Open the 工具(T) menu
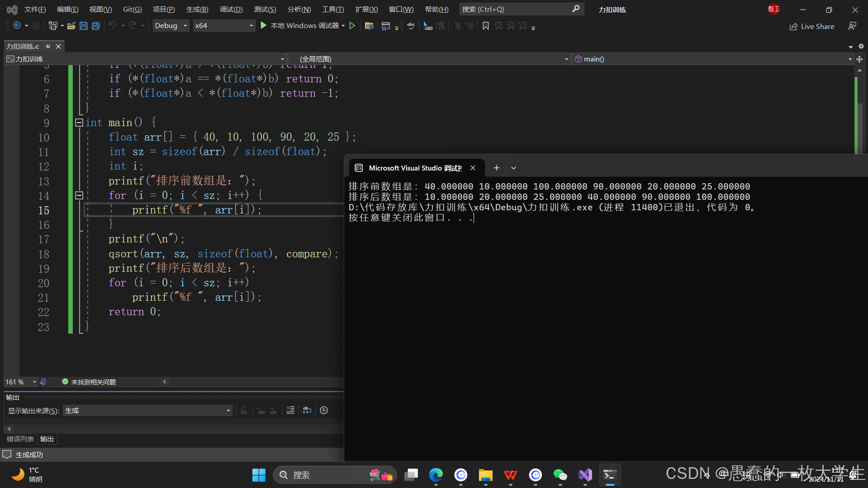 (333, 9)
